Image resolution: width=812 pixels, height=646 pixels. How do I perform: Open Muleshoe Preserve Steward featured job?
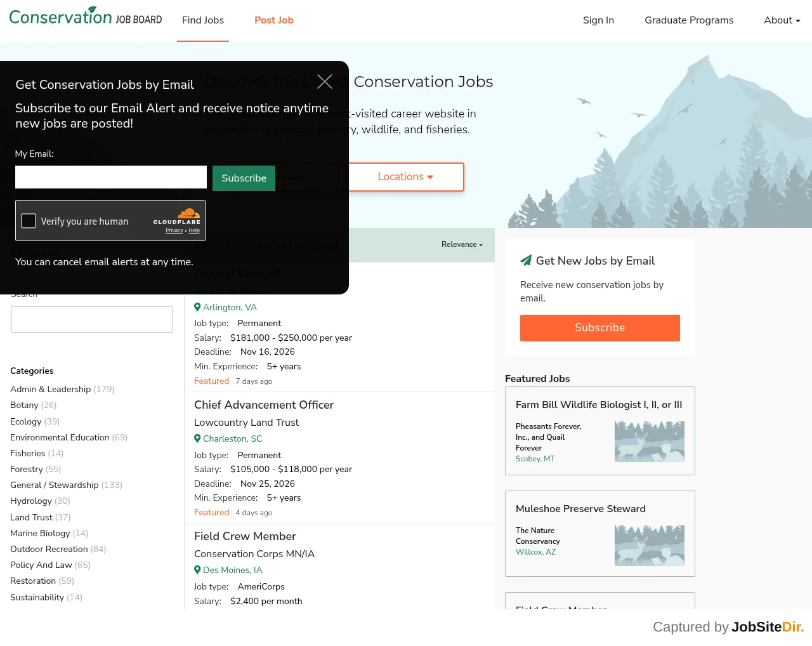580,509
